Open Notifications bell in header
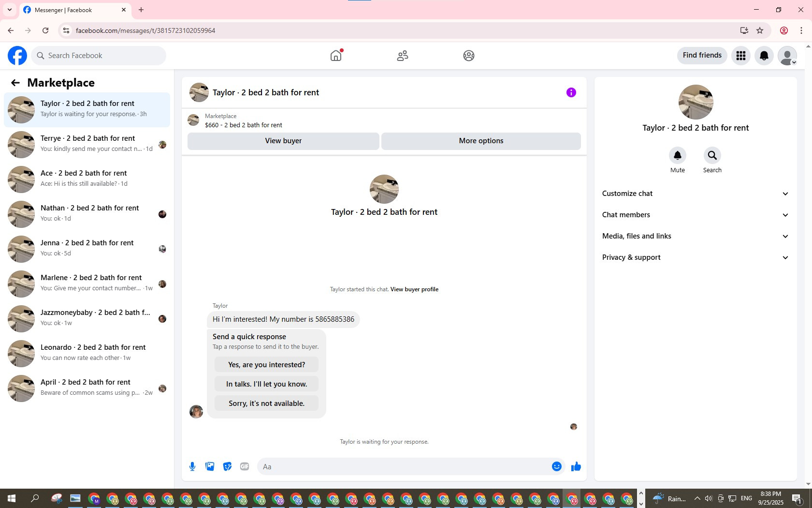The width and height of the screenshot is (812, 508). (764, 56)
